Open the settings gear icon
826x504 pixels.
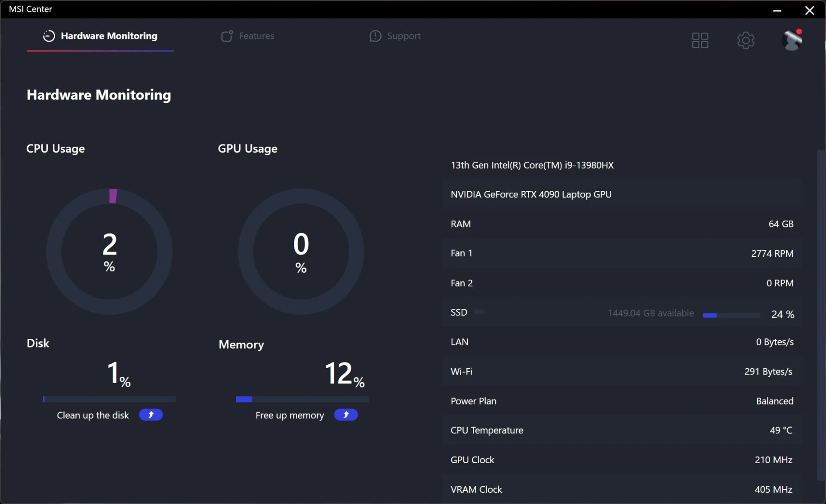pyautogui.click(x=746, y=40)
